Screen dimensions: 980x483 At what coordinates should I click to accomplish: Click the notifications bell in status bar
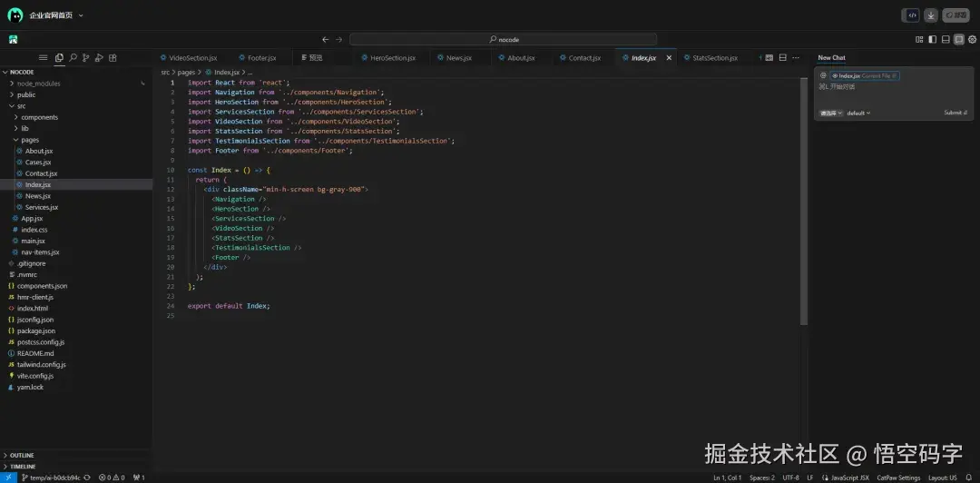(x=969, y=478)
